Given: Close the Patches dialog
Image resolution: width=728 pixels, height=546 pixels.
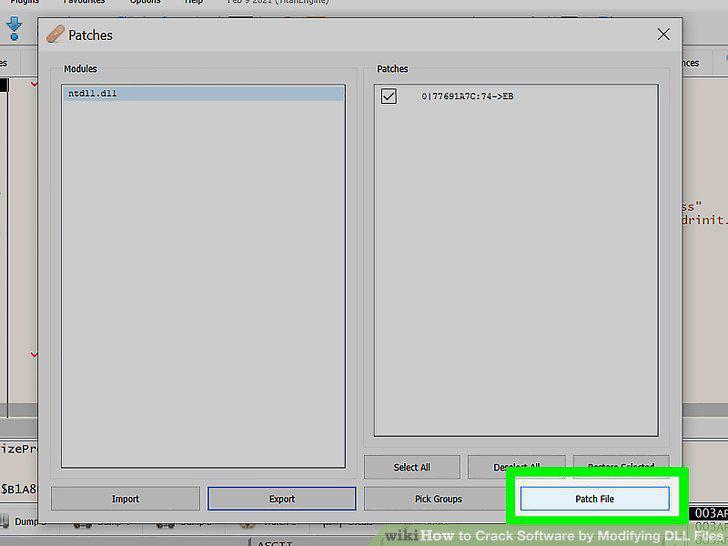Looking at the screenshot, I should 663,34.
